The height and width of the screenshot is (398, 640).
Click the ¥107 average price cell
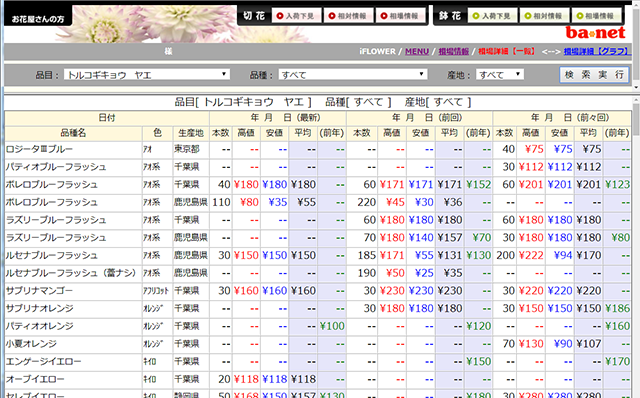(x=589, y=344)
